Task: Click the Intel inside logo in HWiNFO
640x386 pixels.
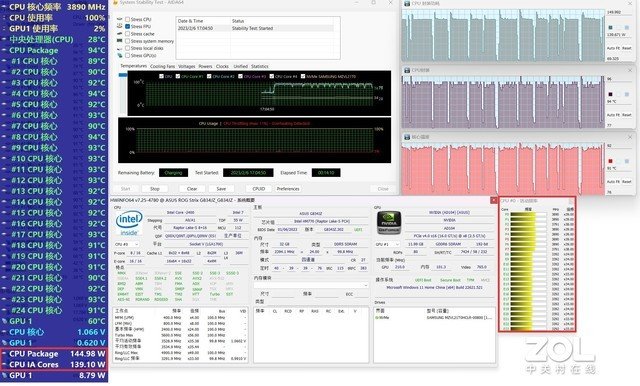Action: 129,223
